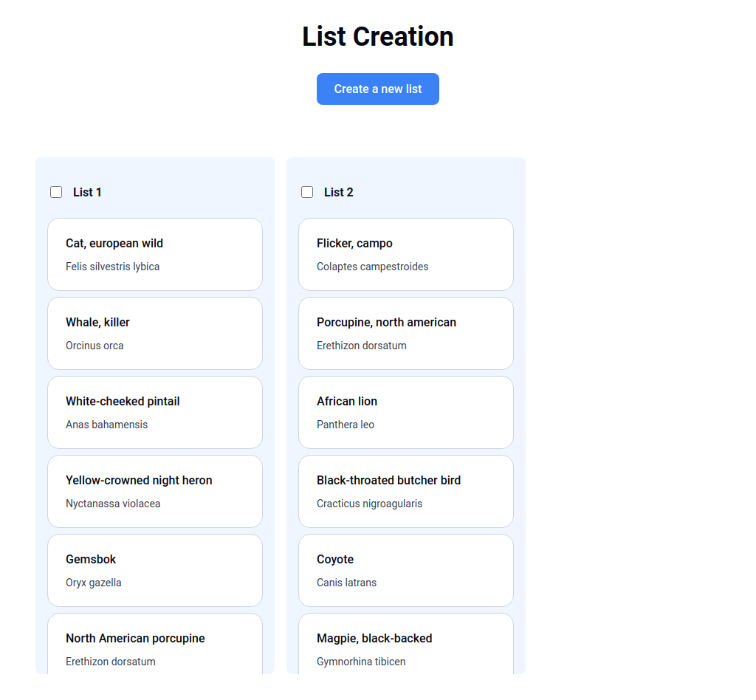Click the Flicker, campo card
The height and width of the screenshot is (700, 756).
coord(405,254)
